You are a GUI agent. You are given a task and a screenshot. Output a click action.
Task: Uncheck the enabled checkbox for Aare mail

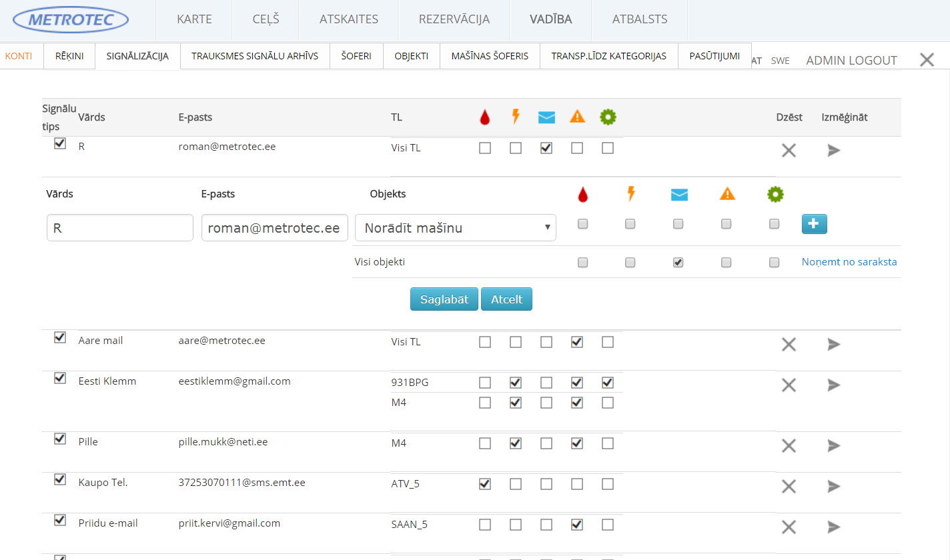pos(60,337)
